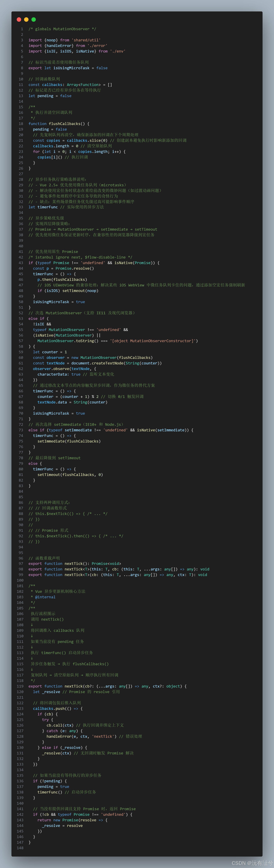Click the import line from './env'

(77, 51)
